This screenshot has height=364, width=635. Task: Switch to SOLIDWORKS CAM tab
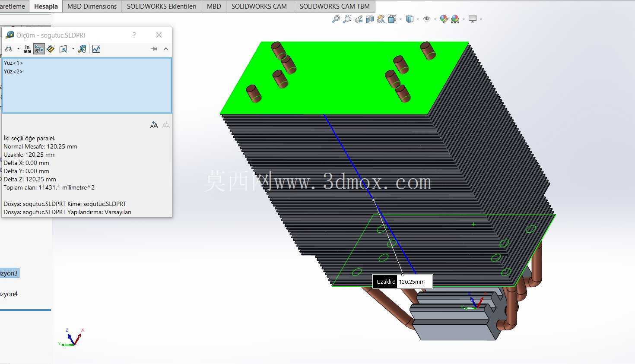point(259,6)
